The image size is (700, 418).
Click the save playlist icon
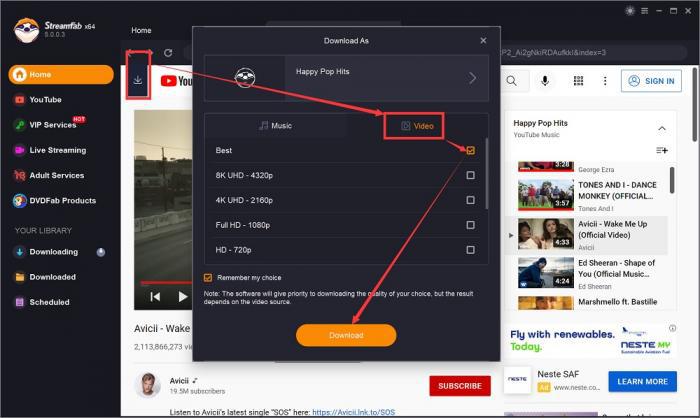tap(662, 150)
